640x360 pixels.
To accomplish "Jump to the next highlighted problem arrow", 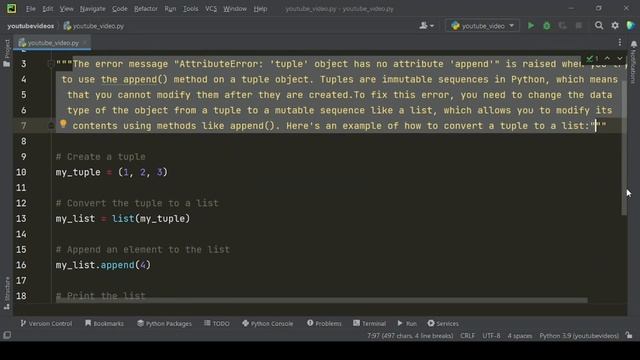I will point(620,59).
